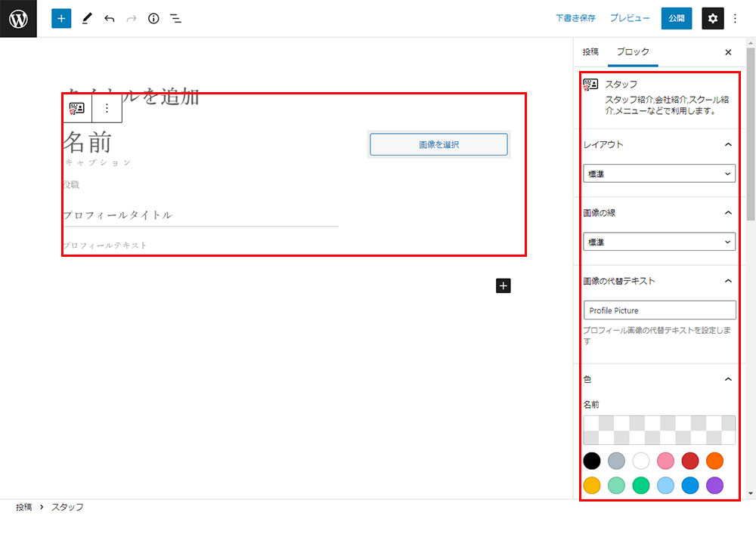
Task: Collapse the 画像の代替テキスト section
Action: pyautogui.click(x=728, y=281)
